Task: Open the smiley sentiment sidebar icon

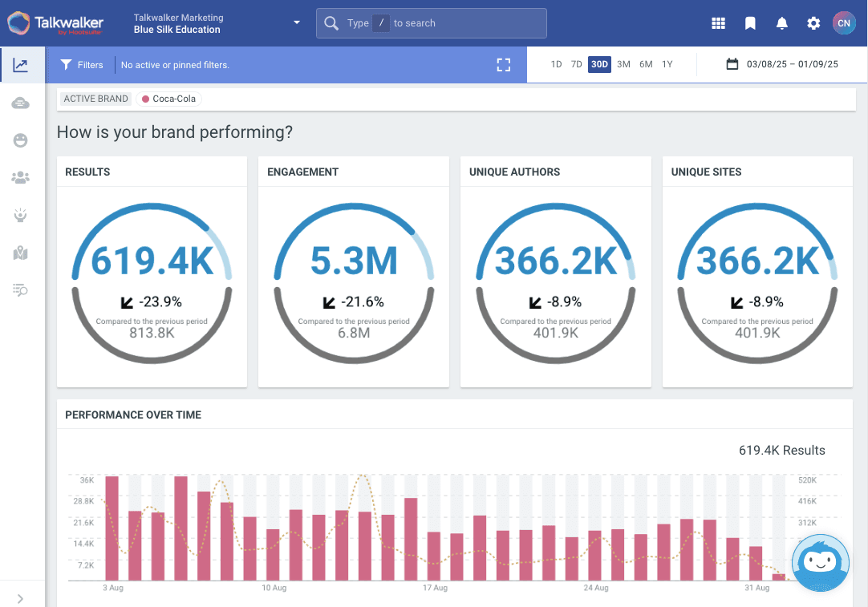Action: tap(21, 140)
